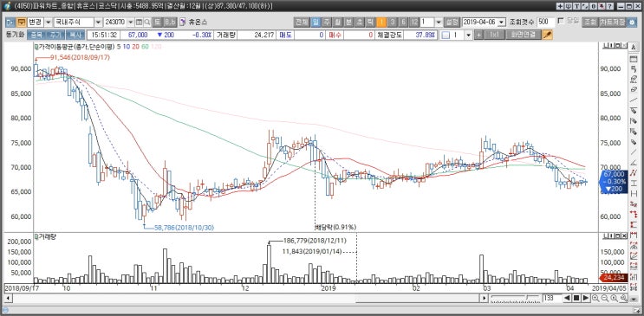This screenshot has height=316, width=644.
Task: Toggle the daily period button 일
Action: pos(315,23)
